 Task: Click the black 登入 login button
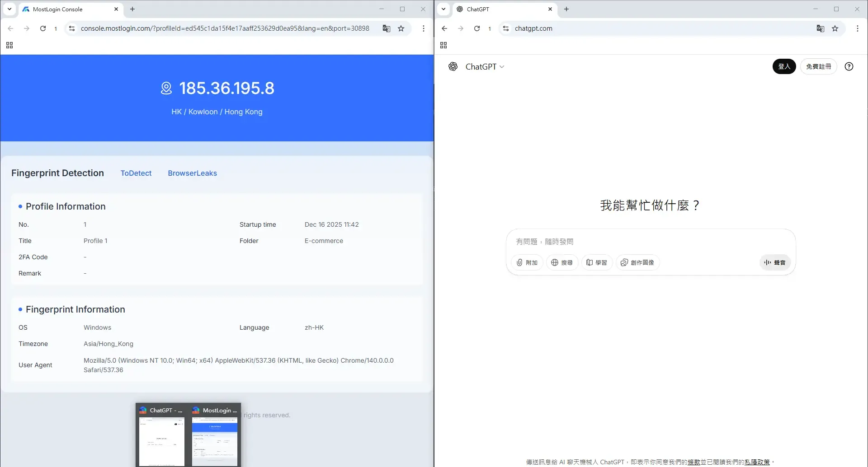tap(784, 66)
